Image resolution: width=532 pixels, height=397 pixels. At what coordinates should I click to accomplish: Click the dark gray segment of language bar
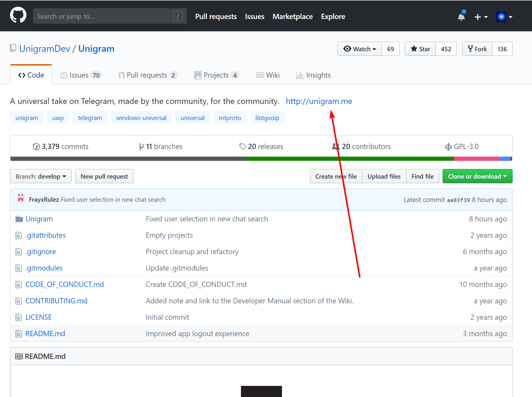(x=128, y=159)
